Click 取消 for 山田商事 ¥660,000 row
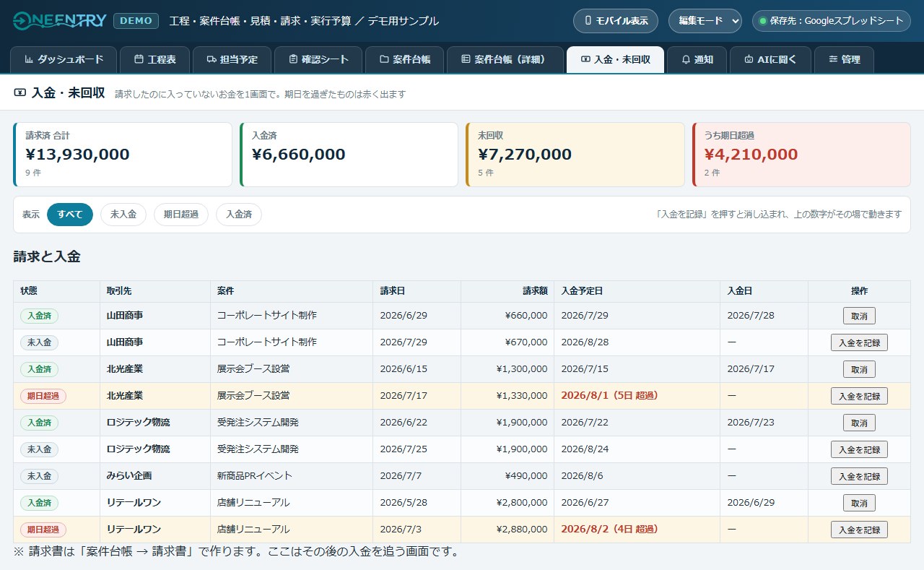The width and height of the screenshot is (924, 570). [x=859, y=316]
